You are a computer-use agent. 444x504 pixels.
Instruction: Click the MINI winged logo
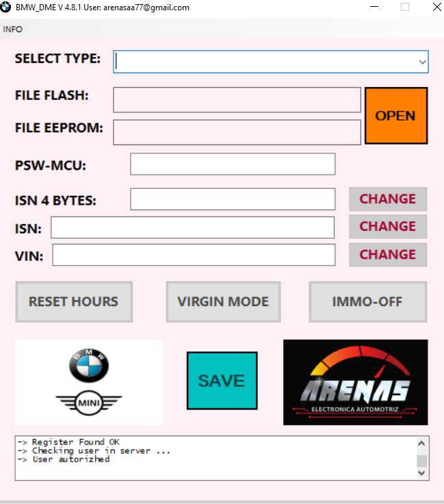coord(89,403)
